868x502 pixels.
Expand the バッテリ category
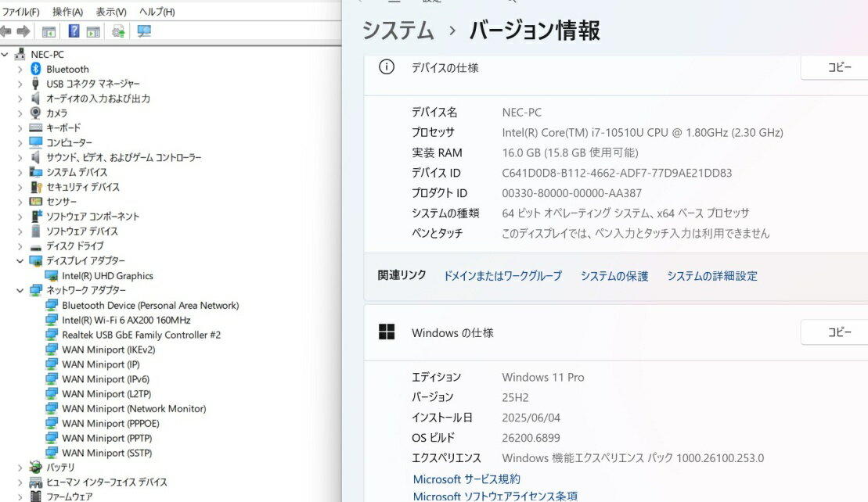(20, 468)
